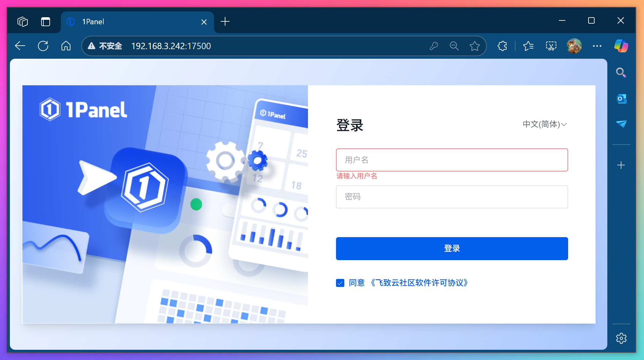Open the 飞致云社区软件许可协议 link

[419, 283]
